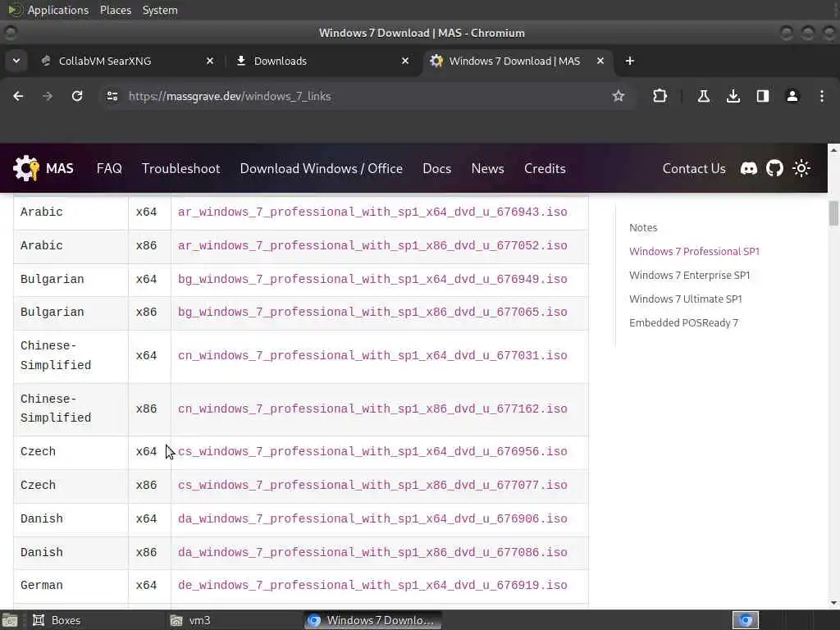Jump to Embedded POSReady 7 section
Viewport: 840px width, 630px height.
tap(683, 322)
